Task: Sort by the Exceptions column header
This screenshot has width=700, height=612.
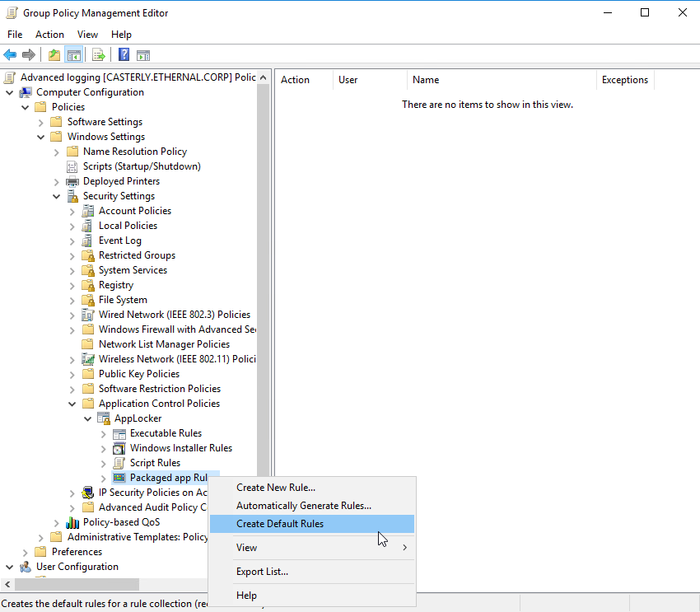Action: 625,80
